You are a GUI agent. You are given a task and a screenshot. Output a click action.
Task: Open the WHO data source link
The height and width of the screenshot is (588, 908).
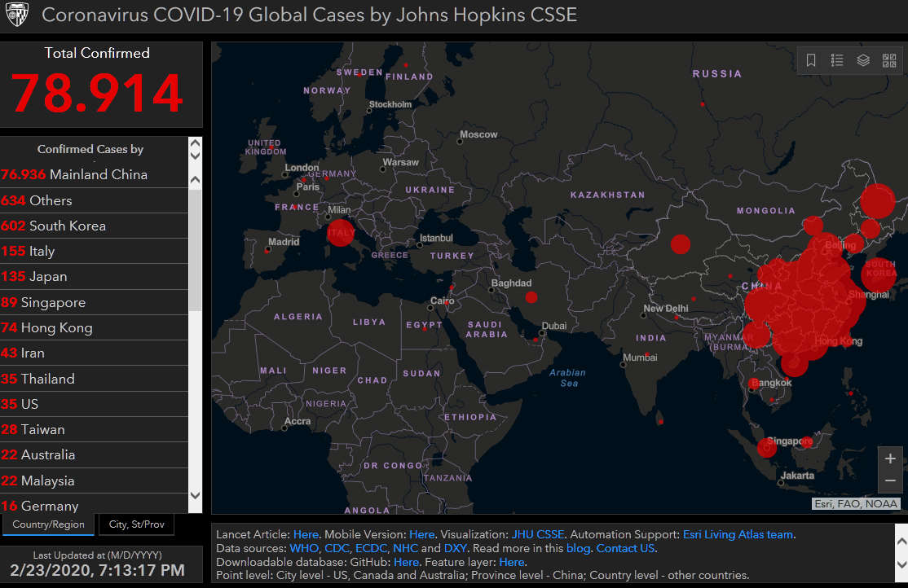point(304,549)
